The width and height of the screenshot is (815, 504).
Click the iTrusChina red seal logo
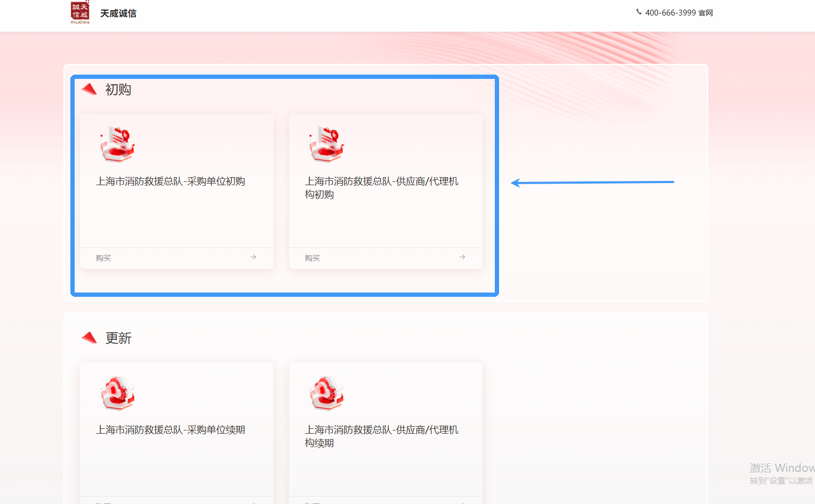click(80, 12)
